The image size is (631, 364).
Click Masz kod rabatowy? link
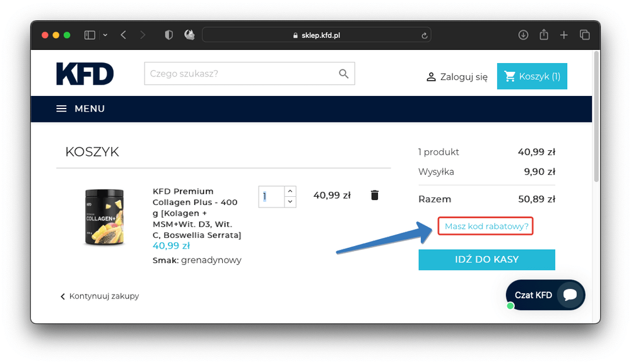pyautogui.click(x=486, y=226)
